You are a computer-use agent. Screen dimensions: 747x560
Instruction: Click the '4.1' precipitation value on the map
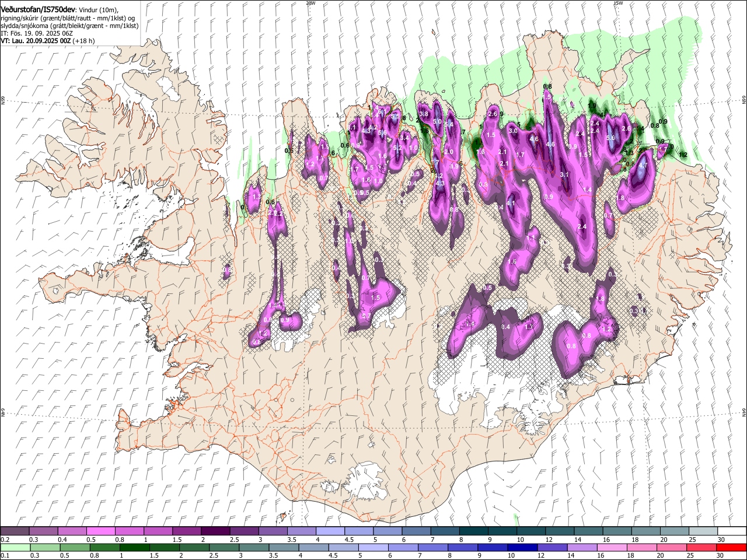[511, 203]
